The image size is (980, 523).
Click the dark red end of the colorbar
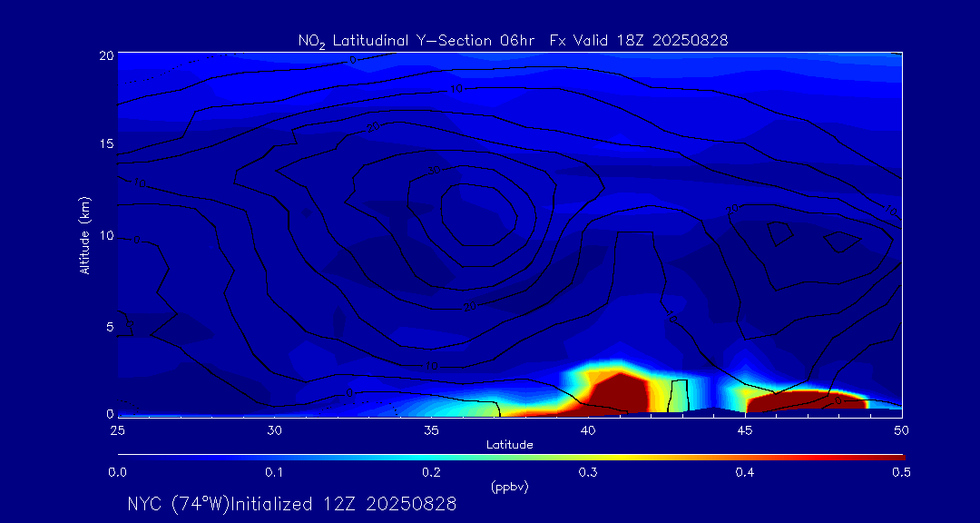pyautogui.click(x=894, y=456)
